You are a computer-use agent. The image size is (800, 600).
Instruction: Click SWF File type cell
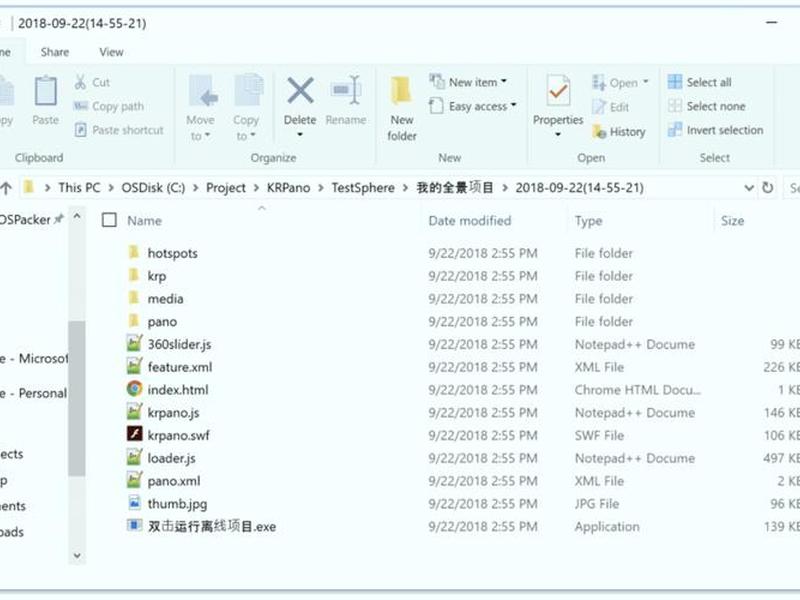coord(599,435)
